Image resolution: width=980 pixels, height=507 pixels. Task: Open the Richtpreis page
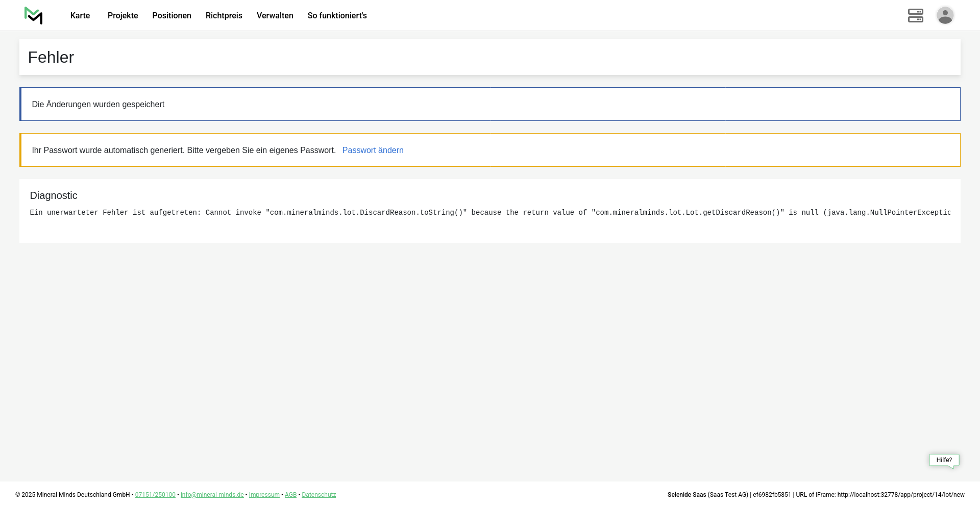click(224, 16)
